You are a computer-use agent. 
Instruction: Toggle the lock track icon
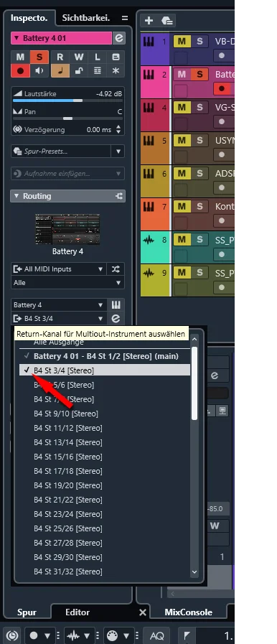click(x=79, y=70)
